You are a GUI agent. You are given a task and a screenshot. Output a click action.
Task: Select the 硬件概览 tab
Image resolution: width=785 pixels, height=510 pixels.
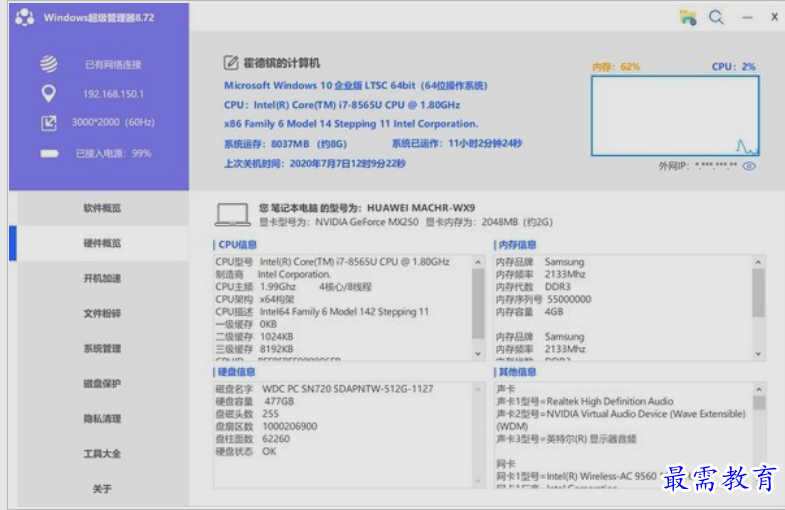pos(102,243)
